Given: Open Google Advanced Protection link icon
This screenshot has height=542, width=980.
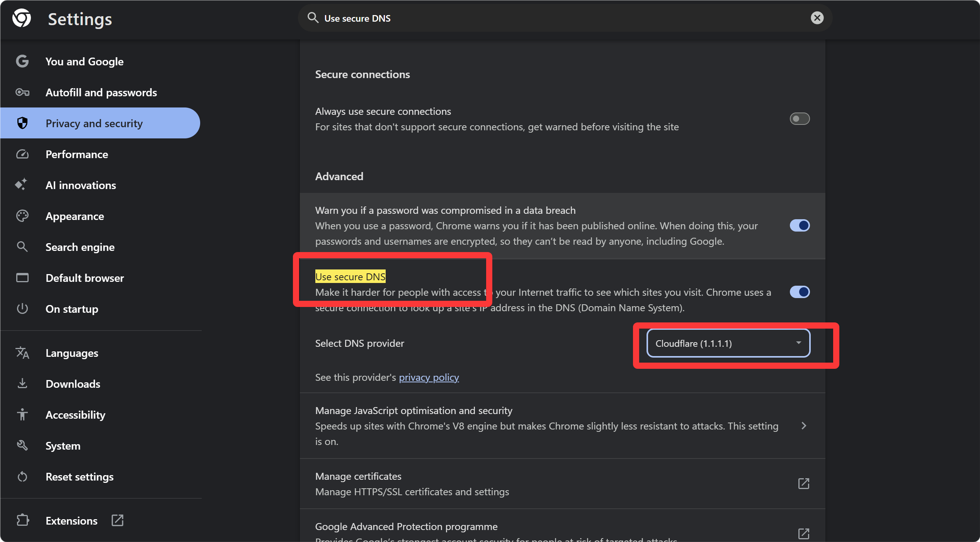Looking at the screenshot, I should pyautogui.click(x=803, y=534).
